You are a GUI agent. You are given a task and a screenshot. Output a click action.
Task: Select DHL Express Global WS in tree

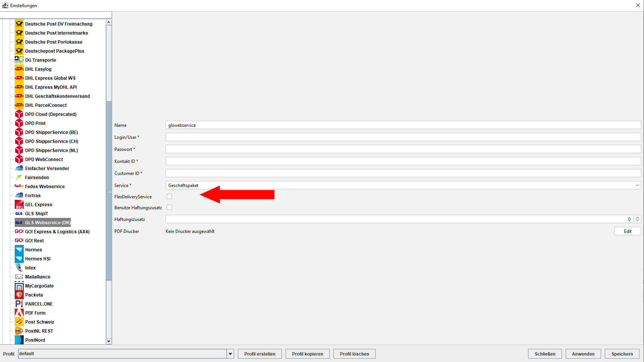click(50, 78)
